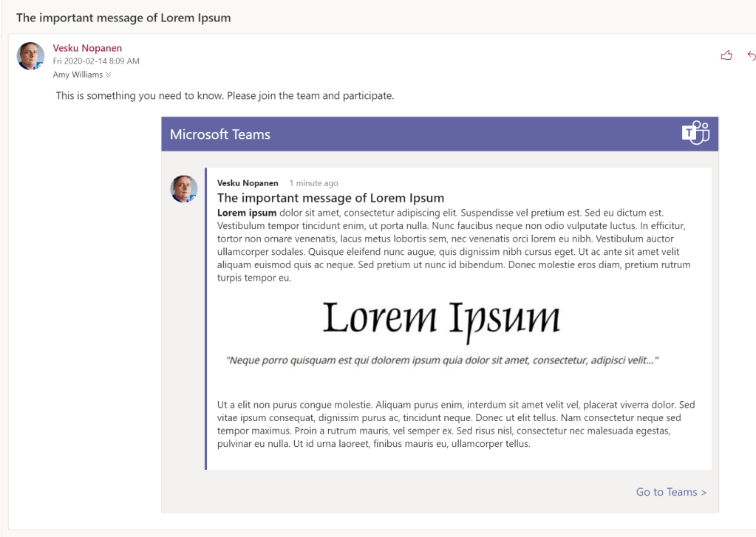Viewport: 756px width, 537px height.
Task: Click Vesku Nopanen name in Teams card
Action: pyautogui.click(x=248, y=183)
